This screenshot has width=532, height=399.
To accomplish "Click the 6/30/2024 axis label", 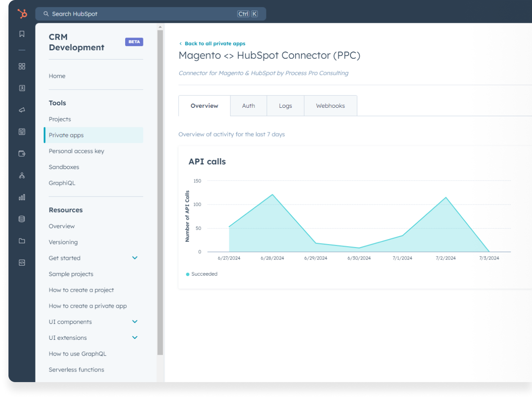I will point(359,258).
